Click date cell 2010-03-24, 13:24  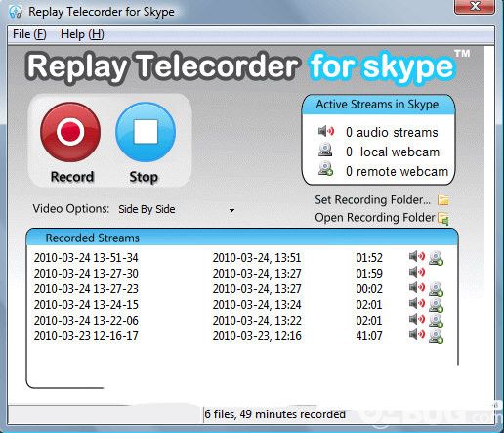click(x=257, y=305)
